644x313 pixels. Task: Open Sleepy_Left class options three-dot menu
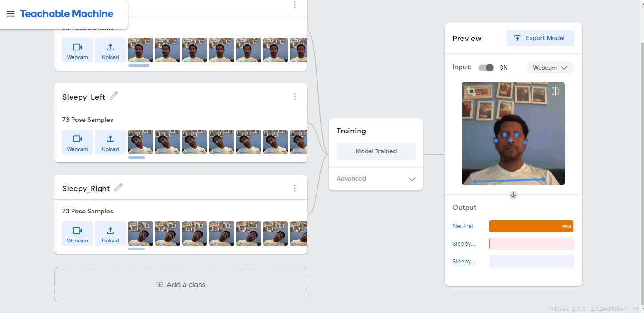tap(295, 96)
